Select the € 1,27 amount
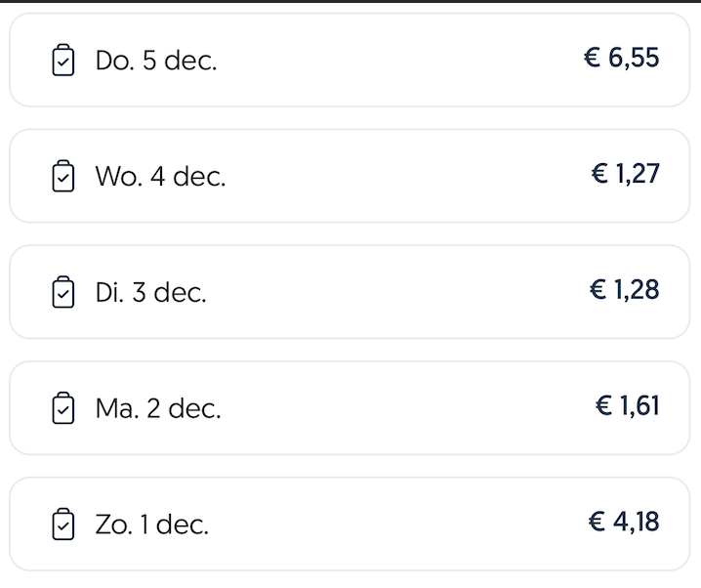This screenshot has width=701, height=588. point(626,174)
